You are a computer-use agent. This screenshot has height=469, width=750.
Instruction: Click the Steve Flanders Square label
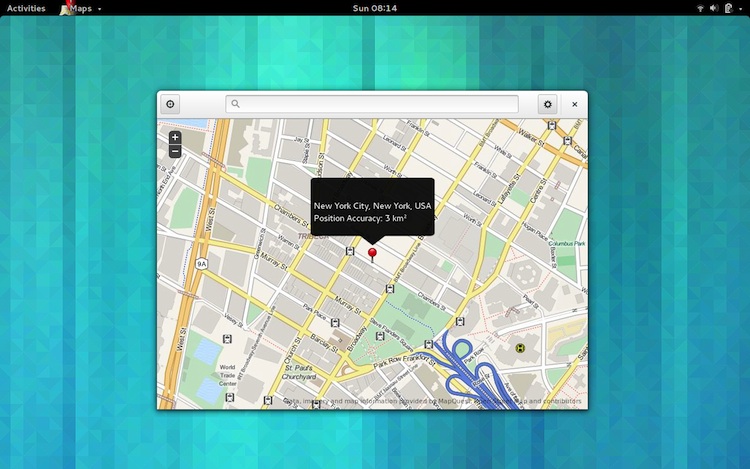pyautogui.click(x=392, y=333)
